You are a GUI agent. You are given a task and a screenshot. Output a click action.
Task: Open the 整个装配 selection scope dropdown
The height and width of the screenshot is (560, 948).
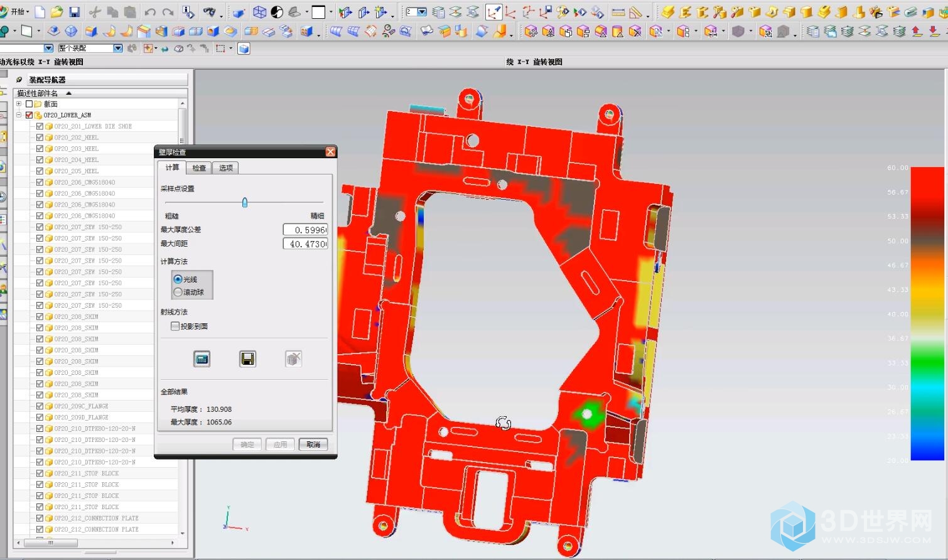(117, 48)
